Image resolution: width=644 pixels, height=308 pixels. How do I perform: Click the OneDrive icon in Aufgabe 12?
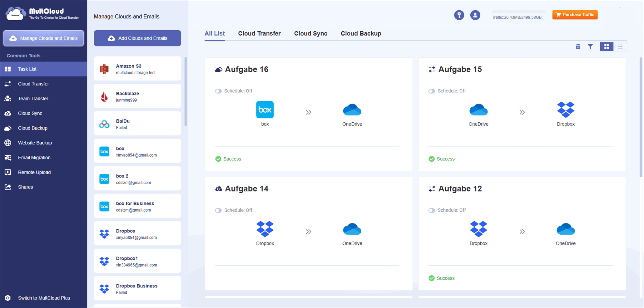tap(566, 229)
